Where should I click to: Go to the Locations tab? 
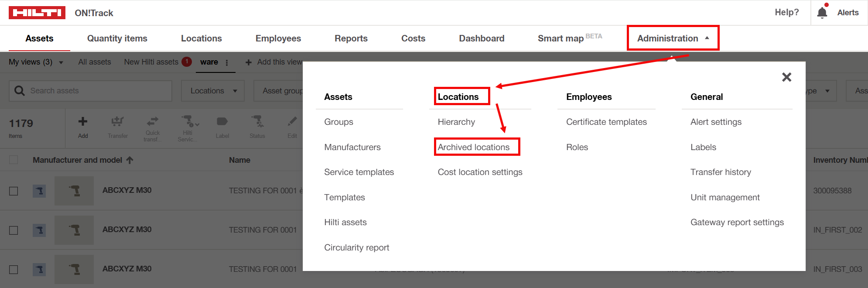[202, 38]
